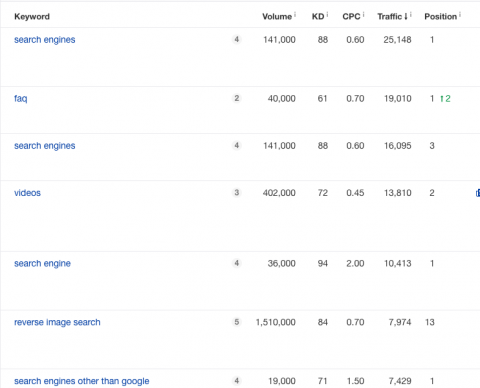Open the faq keyword link
Viewport: 480px width, 388px height.
click(21, 99)
